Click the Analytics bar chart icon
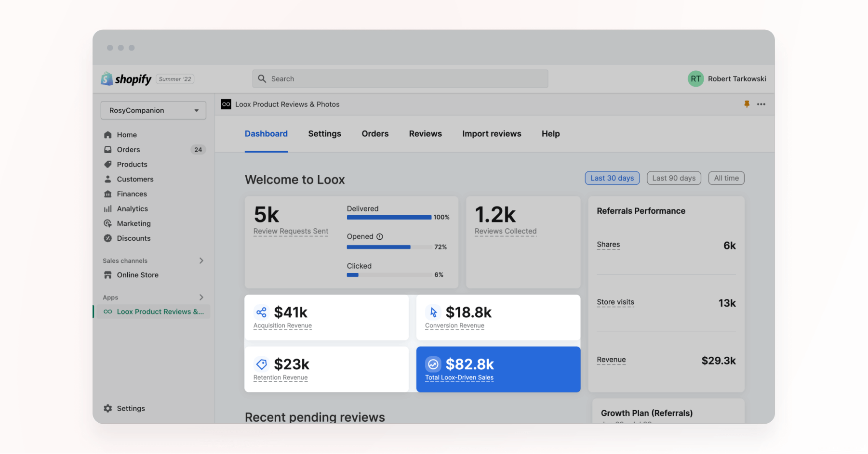The height and width of the screenshot is (454, 868). click(x=108, y=209)
